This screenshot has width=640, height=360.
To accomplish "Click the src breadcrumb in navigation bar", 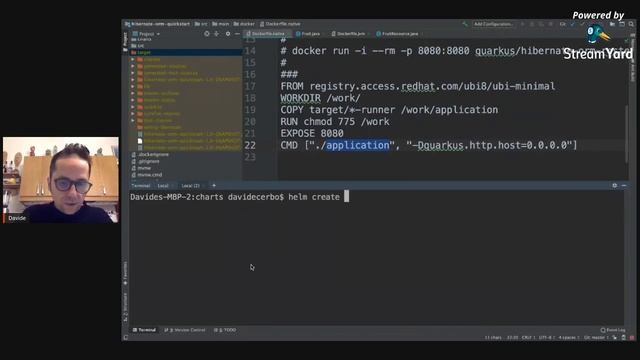I will pos(201,24).
